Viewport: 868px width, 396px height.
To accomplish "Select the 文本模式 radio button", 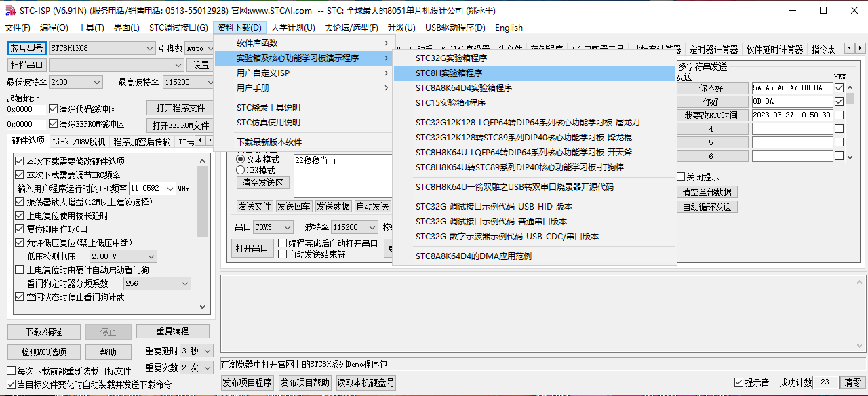I will (x=240, y=159).
